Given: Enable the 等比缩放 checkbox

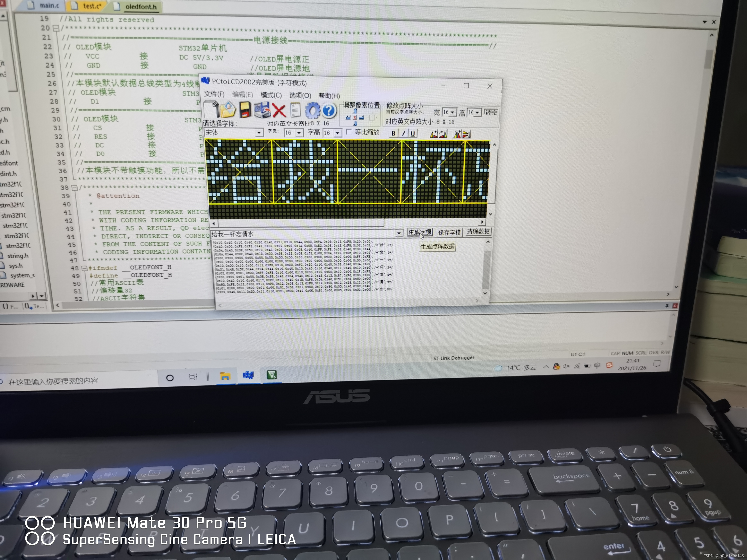Looking at the screenshot, I should 349,132.
